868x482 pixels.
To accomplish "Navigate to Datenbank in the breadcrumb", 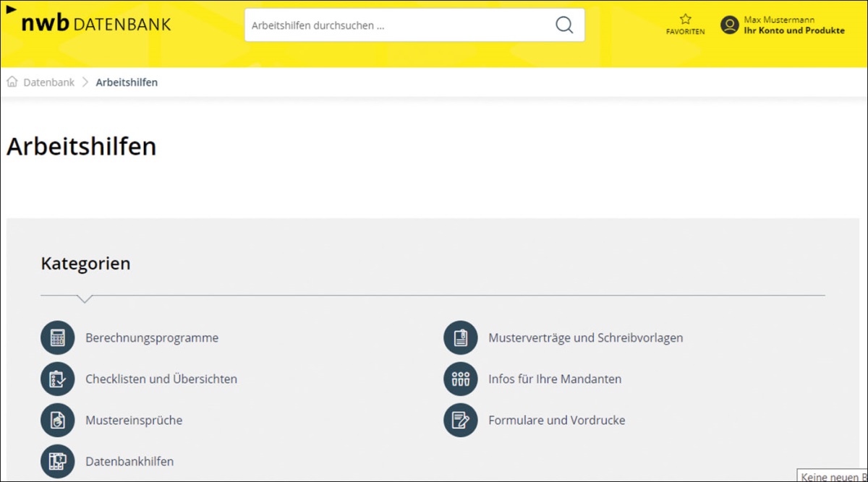I will coord(48,82).
